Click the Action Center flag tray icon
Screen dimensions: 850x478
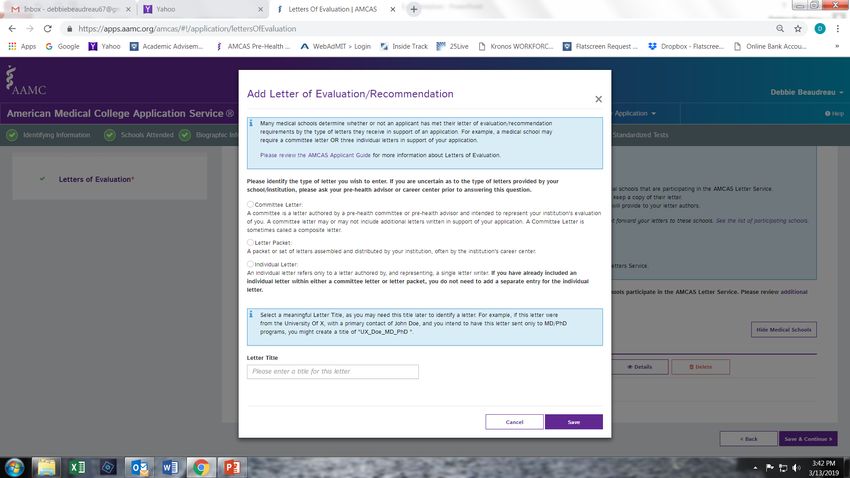(x=770, y=468)
